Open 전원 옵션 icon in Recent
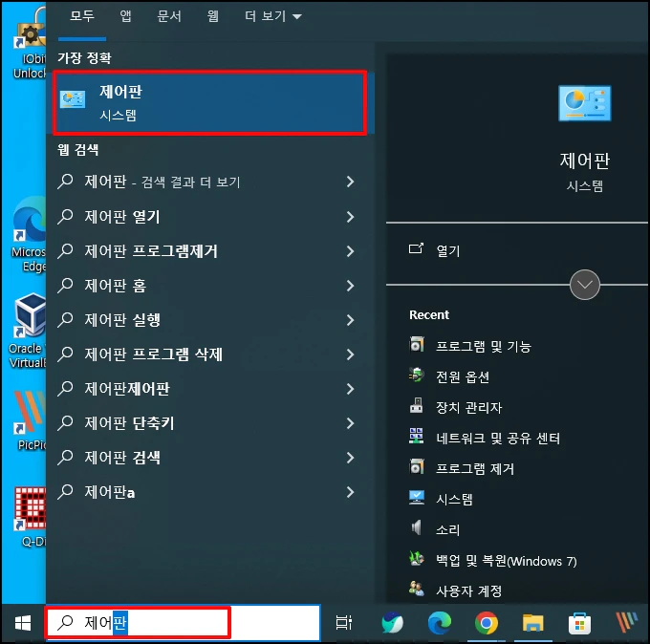Viewport: 650px width, 644px height. (417, 376)
